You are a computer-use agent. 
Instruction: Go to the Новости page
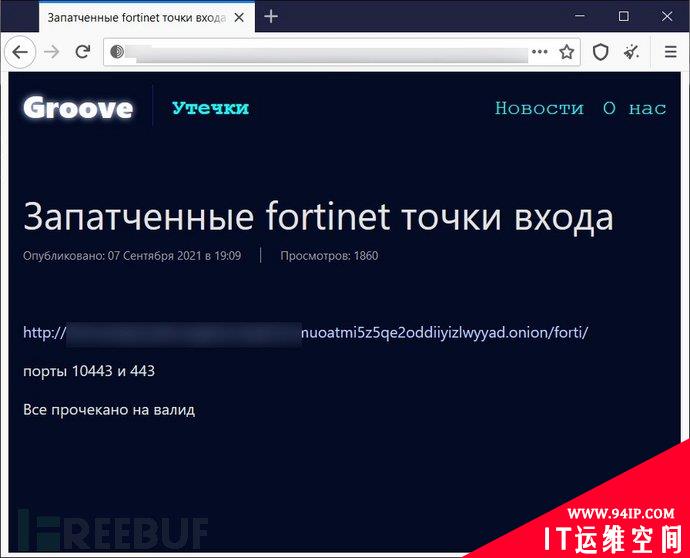point(540,108)
